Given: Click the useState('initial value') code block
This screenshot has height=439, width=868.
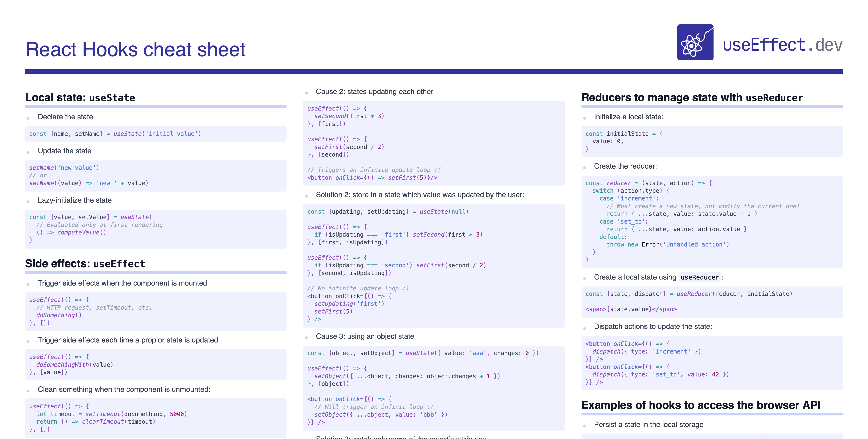Looking at the screenshot, I should coord(156,134).
